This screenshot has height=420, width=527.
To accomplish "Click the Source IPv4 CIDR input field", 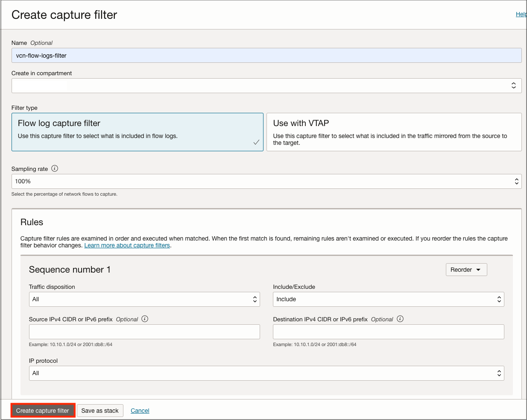I will tap(144, 332).
